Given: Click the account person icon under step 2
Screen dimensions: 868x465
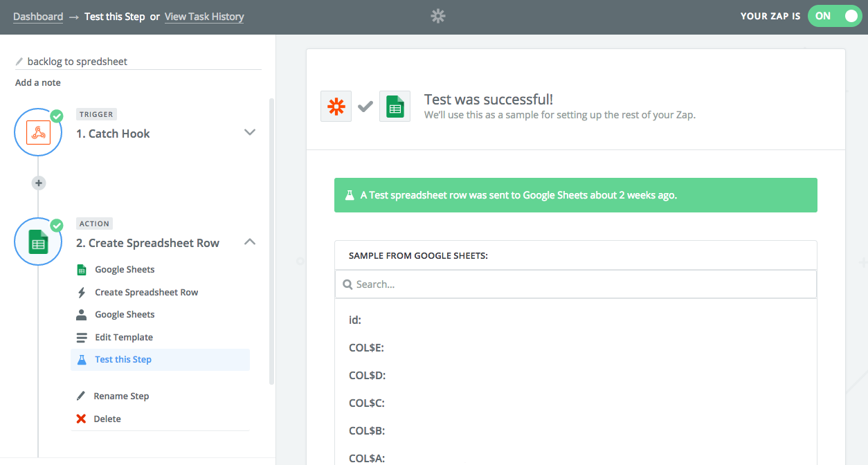Looking at the screenshot, I should click(82, 314).
